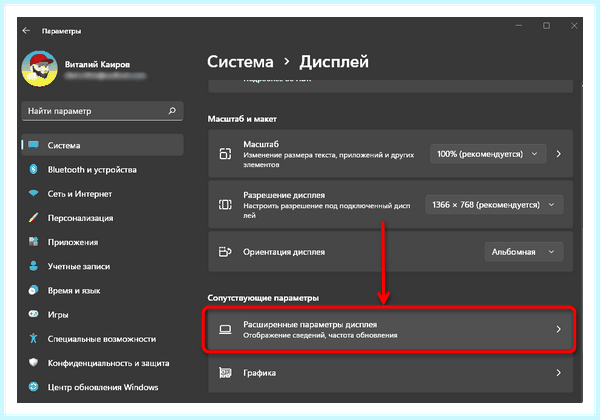
Task: Open the Альбомная orientation dropdown
Action: pyautogui.click(x=524, y=252)
